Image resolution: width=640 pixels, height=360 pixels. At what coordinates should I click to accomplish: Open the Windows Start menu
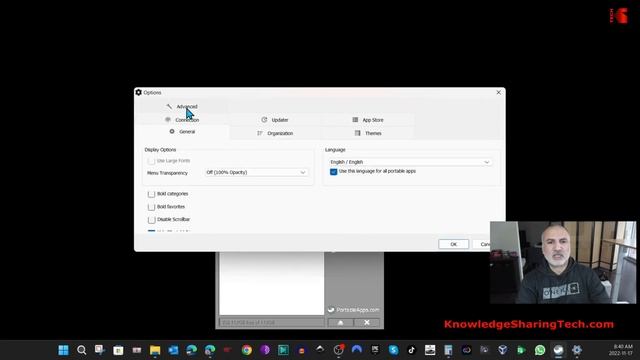click(x=63, y=350)
